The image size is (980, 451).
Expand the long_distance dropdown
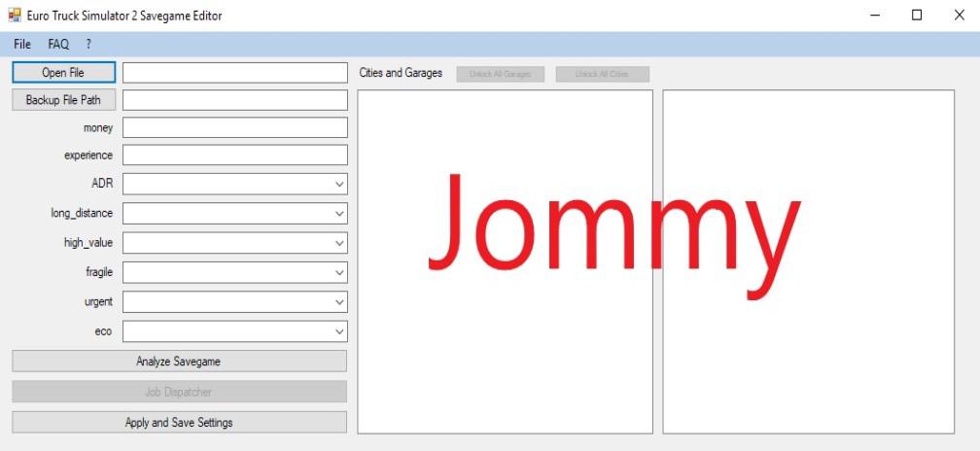point(234,213)
